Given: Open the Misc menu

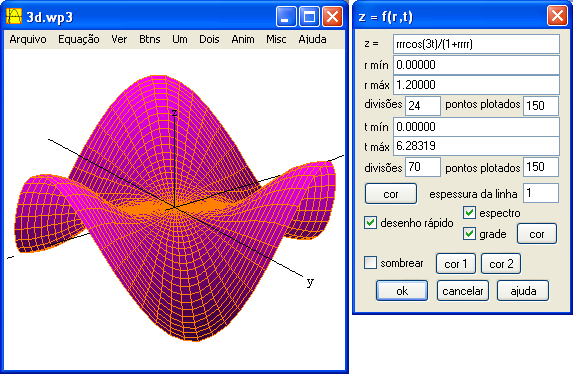Looking at the screenshot, I should pos(276,39).
